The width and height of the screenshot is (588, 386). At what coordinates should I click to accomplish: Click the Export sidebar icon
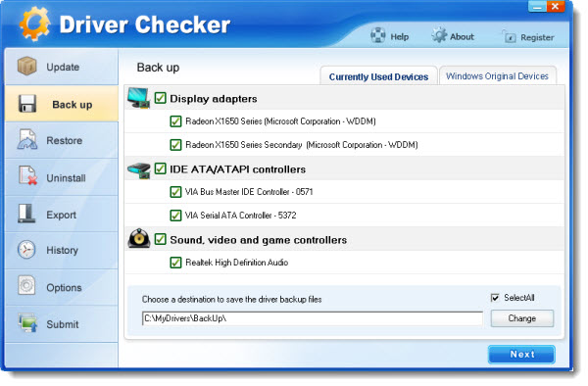tap(26, 214)
